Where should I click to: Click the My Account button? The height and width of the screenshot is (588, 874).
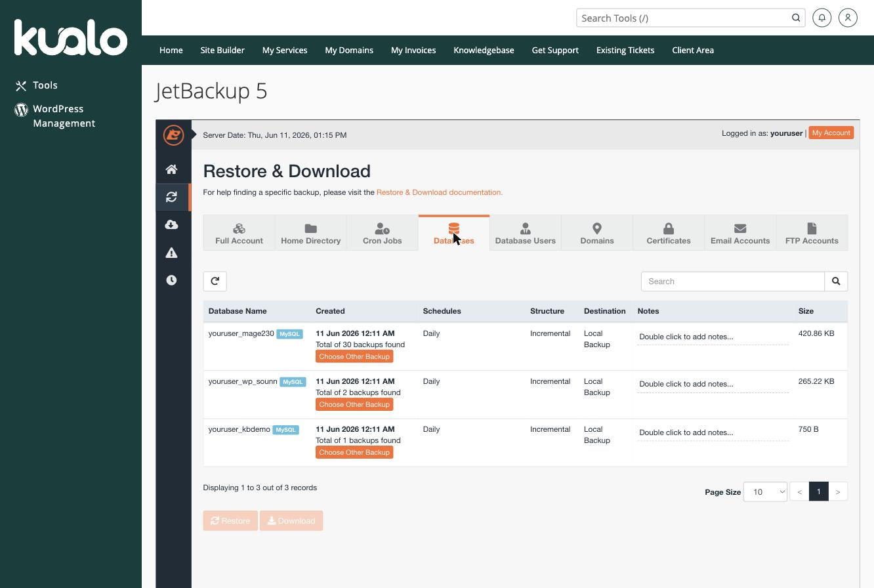pos(831,133)
